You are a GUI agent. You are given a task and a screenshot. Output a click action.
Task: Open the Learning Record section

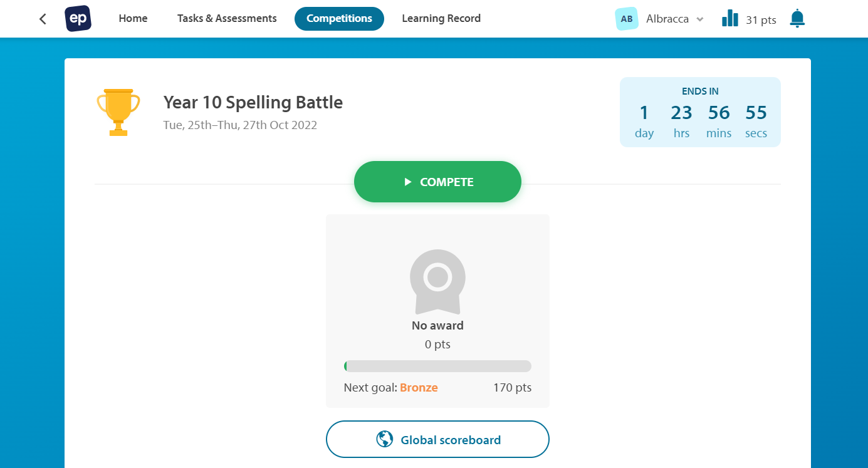point(441,18)
